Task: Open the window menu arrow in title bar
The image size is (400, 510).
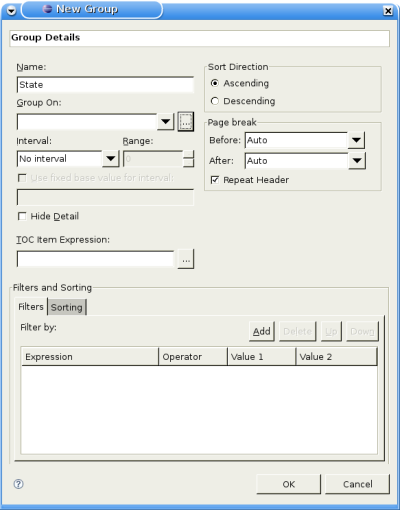Action: 11,11
